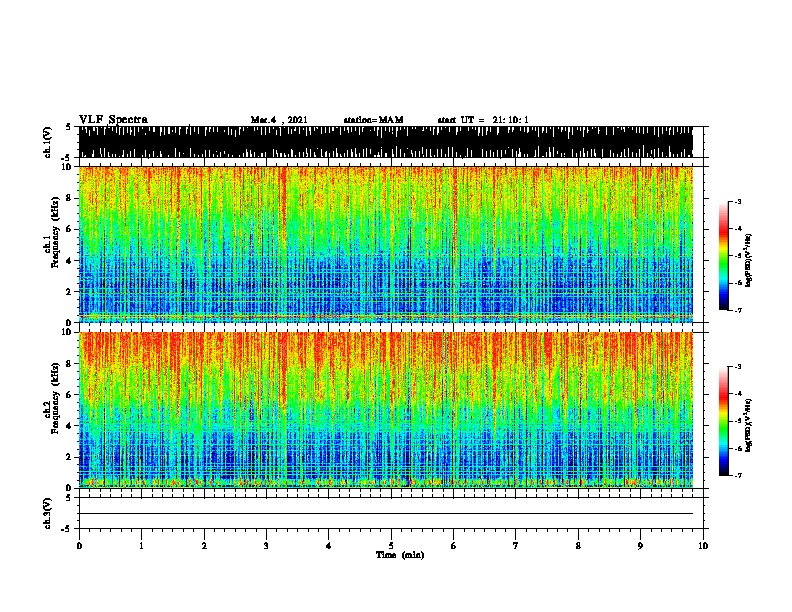Click the "-3" label on ch.1 colorbar

pyautogui.click(x=738, y=202)
